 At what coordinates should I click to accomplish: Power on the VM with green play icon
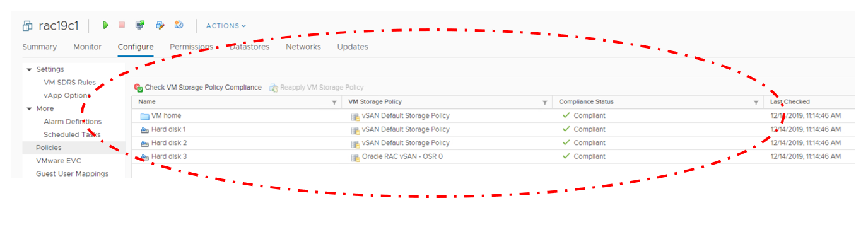tap(106, 25)
